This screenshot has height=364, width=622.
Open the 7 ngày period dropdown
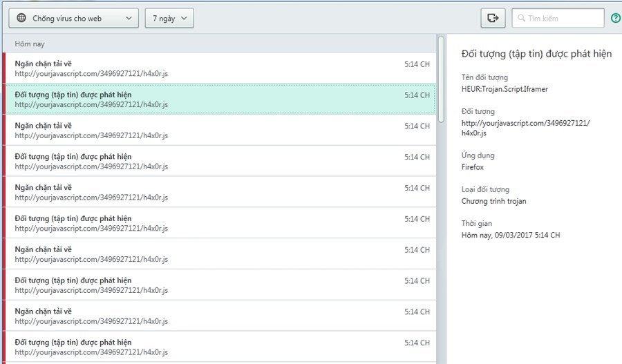click(169, 19)
